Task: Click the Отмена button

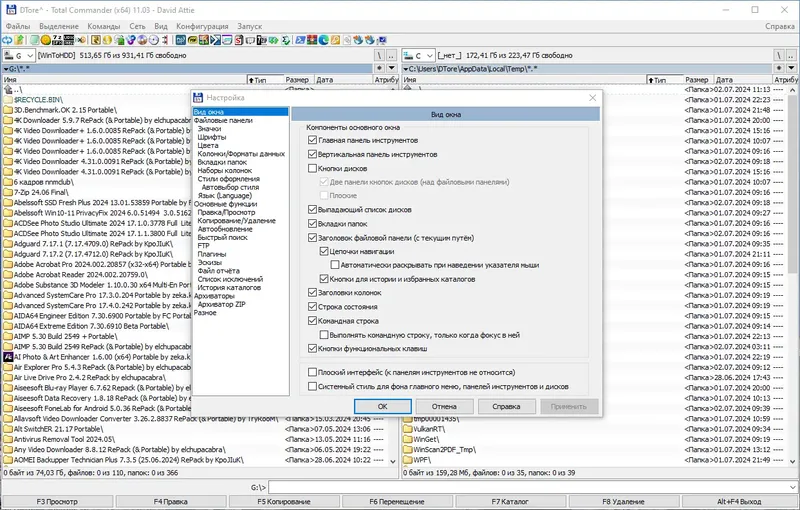Action: pos(444,406)
